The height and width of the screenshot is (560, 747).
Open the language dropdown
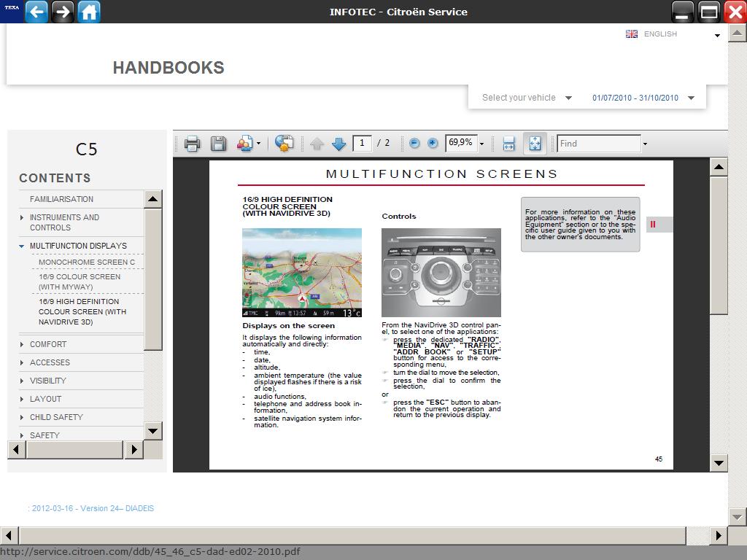tap(717, 35)
